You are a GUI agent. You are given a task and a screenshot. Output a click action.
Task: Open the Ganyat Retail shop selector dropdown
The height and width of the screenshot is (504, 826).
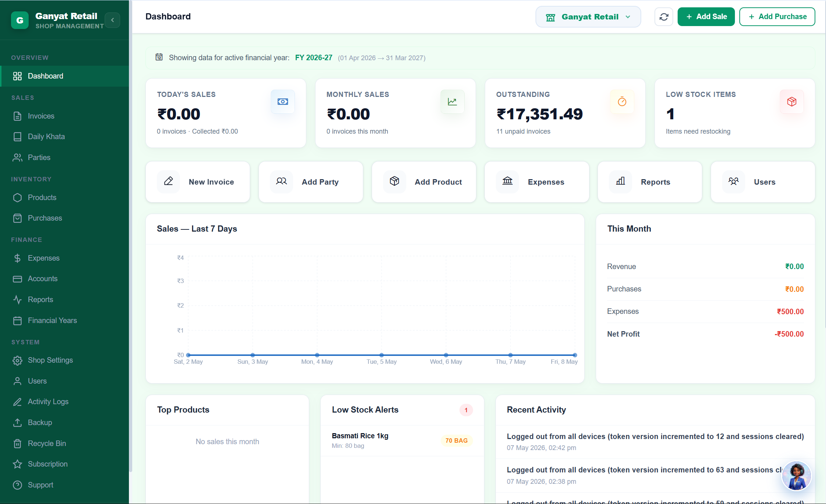pos(588,17)
